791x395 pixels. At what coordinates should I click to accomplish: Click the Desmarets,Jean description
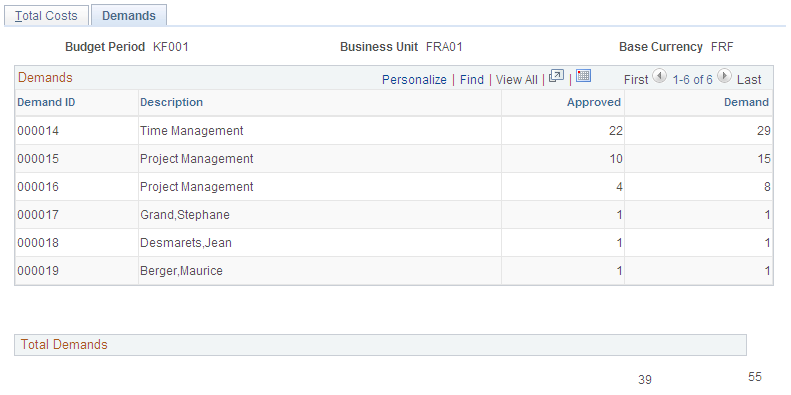pyautogui.click(x=186, y=243)
